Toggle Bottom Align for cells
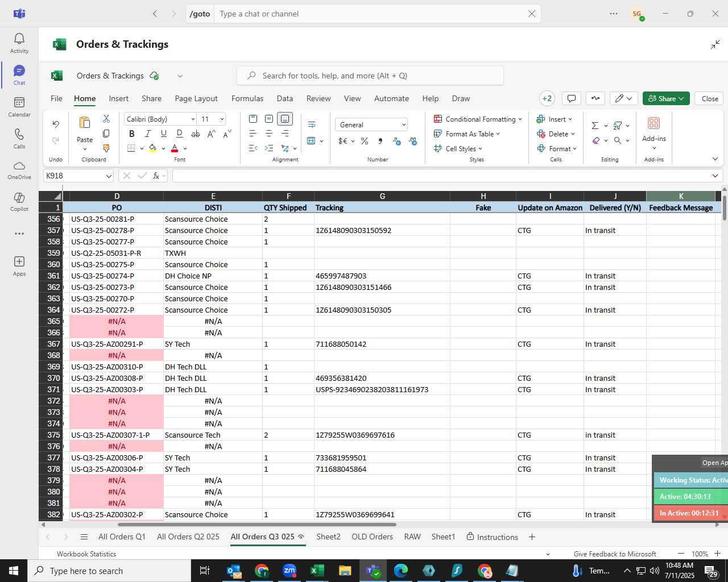728x582 pixels. tap(285, 119)
